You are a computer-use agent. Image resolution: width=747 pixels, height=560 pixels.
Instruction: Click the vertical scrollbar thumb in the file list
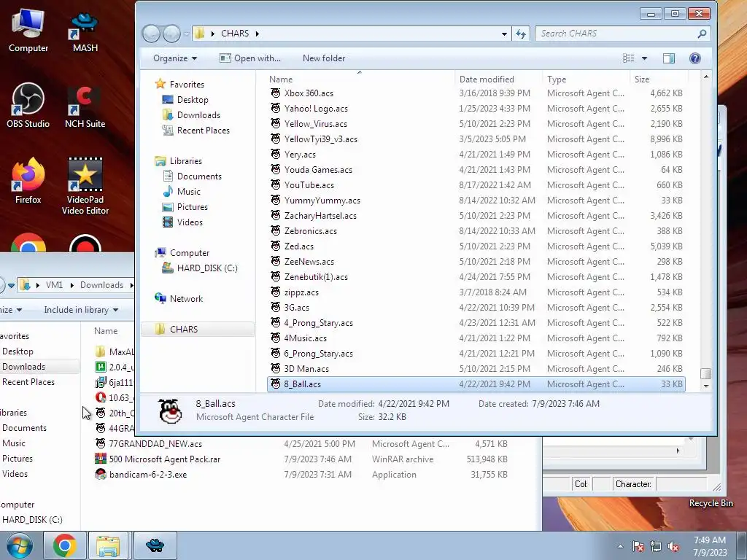coord(705,373)
